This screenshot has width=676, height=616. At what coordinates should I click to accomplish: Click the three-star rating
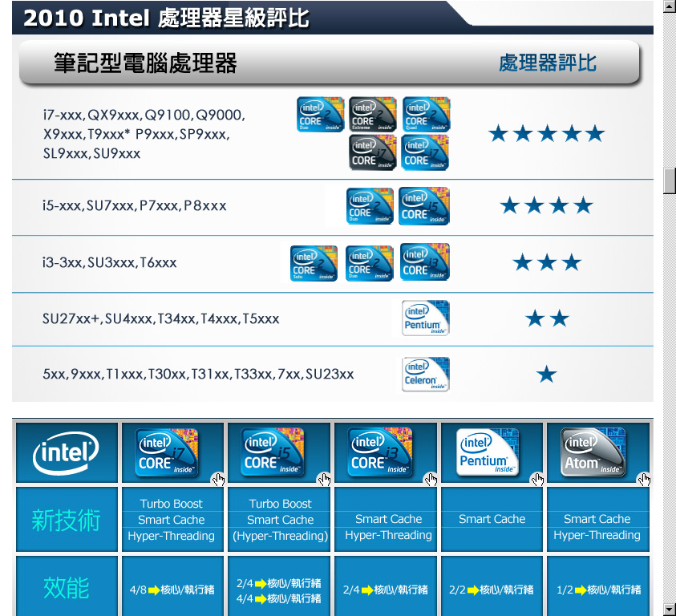click(x=547, y=262)
